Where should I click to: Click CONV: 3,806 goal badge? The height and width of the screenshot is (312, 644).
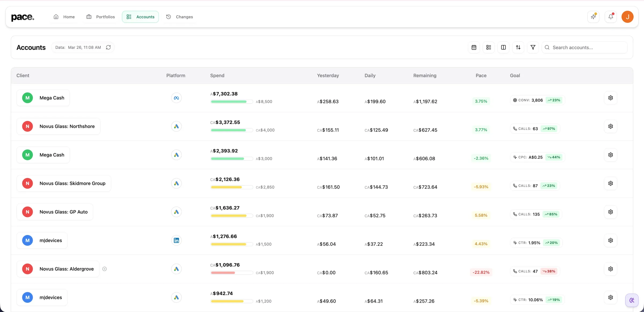pos(537,100)
